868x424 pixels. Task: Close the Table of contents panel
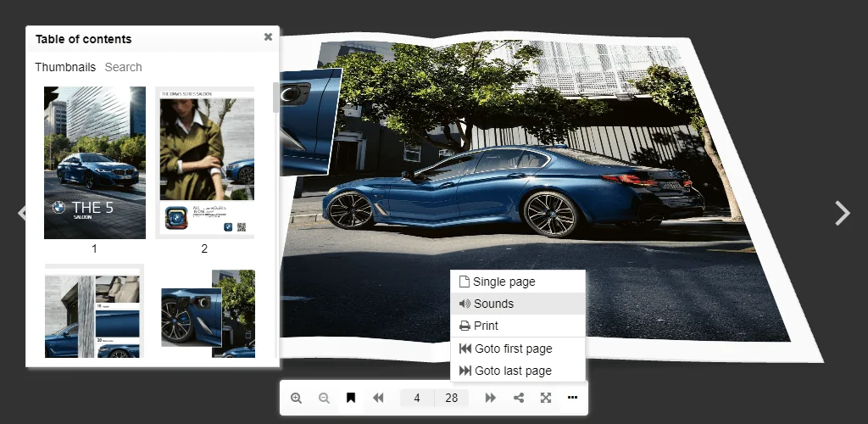click(x=269, y=37)
